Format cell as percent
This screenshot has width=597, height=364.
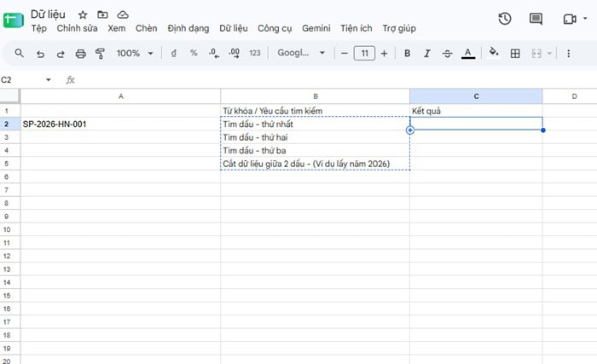194,54
